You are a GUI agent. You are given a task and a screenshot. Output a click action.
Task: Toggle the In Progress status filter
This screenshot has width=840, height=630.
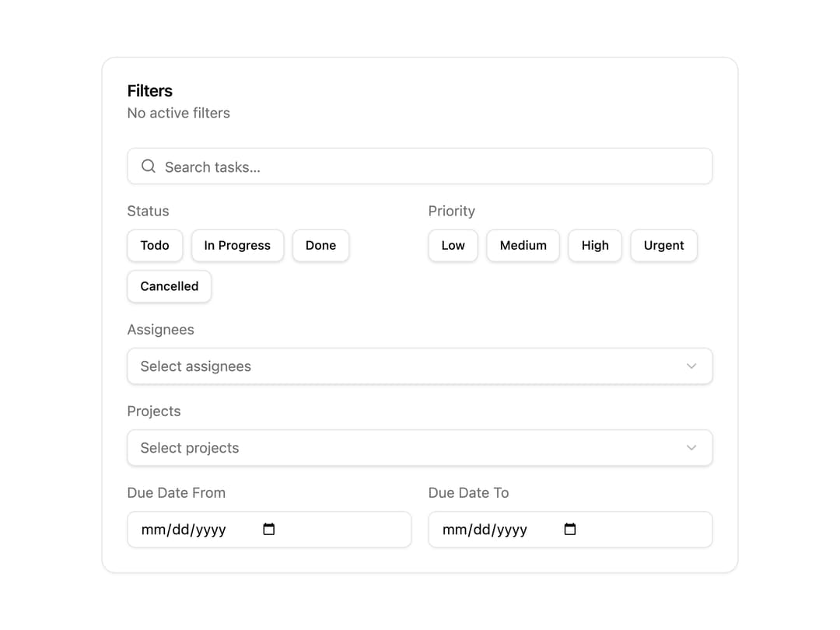coord(237,245)
